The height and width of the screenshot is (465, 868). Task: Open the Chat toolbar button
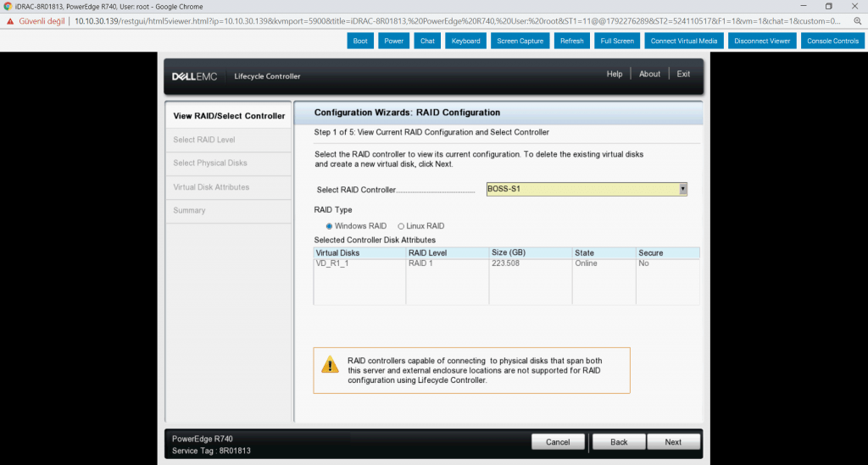(427, 41)
